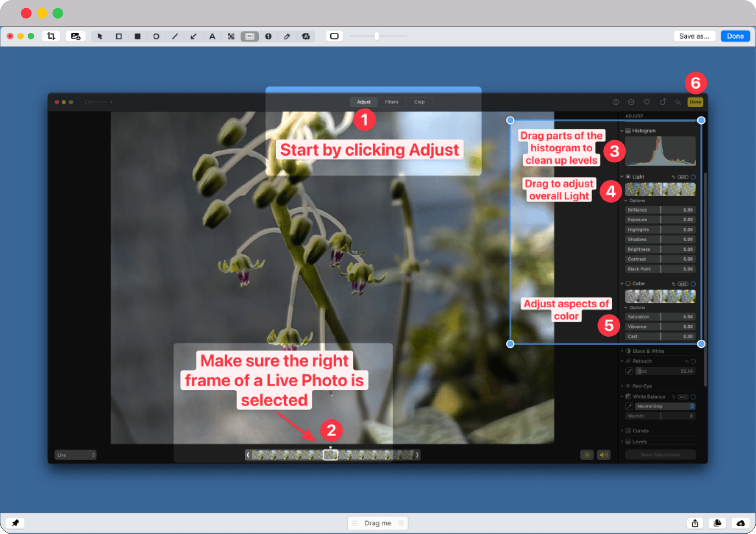Click the Drag me handle
The width and height of the screenshot is (756, 534).
click(x=378, y=523)
